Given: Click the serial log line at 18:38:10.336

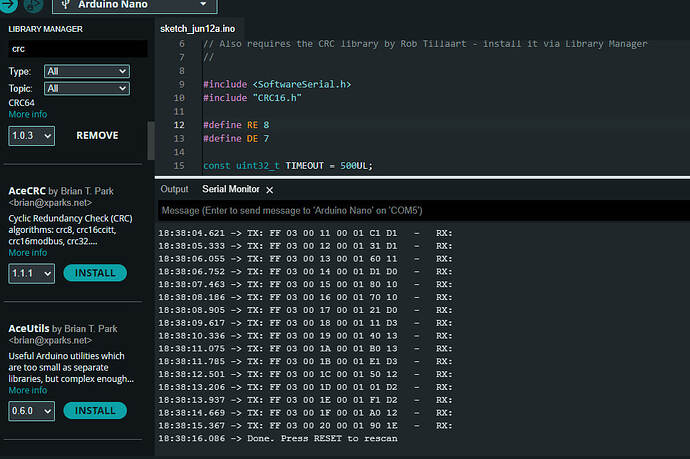Looking at the screenshot, I should point(305,336).
